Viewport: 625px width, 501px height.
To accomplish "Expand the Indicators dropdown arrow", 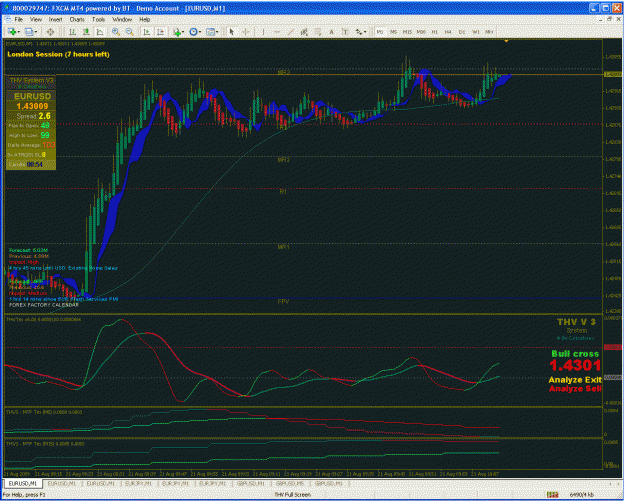I will (183, 32).
